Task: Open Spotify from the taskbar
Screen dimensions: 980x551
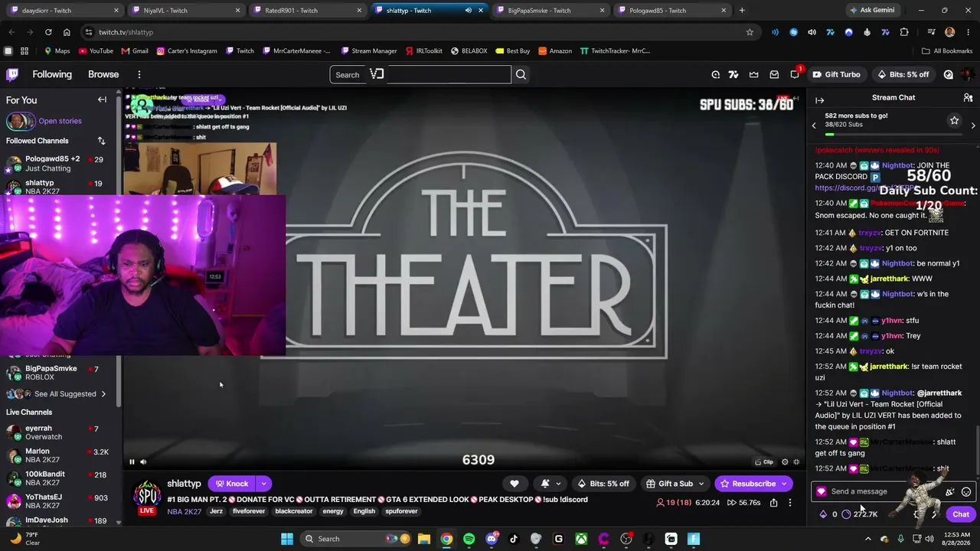Action: click(469, 539)
